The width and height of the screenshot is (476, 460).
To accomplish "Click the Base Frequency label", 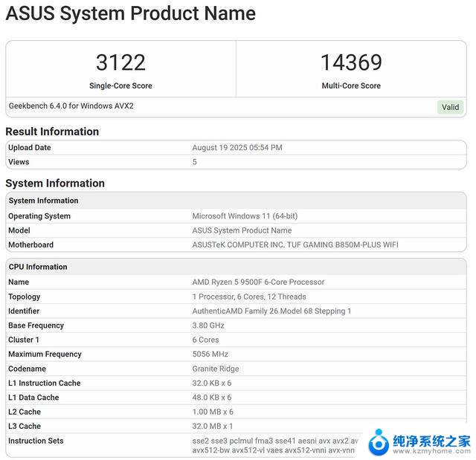I will (36, 325).
